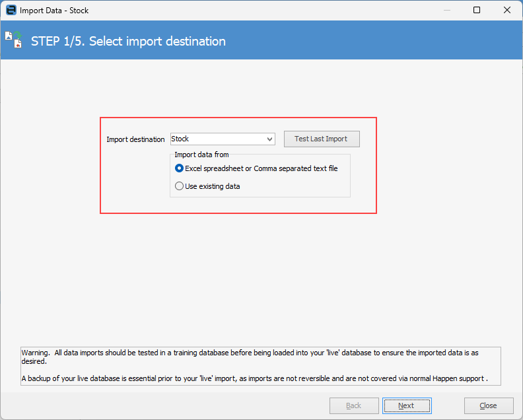Click the Jim2 app icon in title bar

click(x=10, y=11)
